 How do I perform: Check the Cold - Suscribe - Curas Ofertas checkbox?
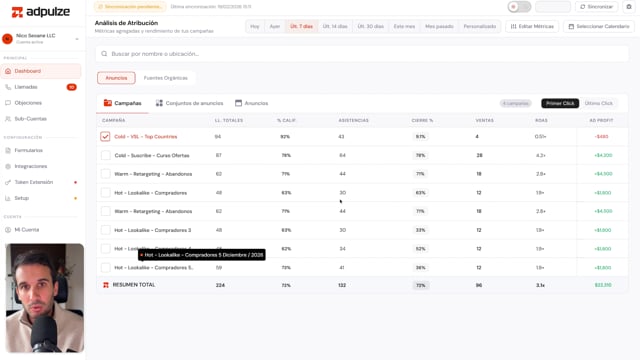click(105, 155)
